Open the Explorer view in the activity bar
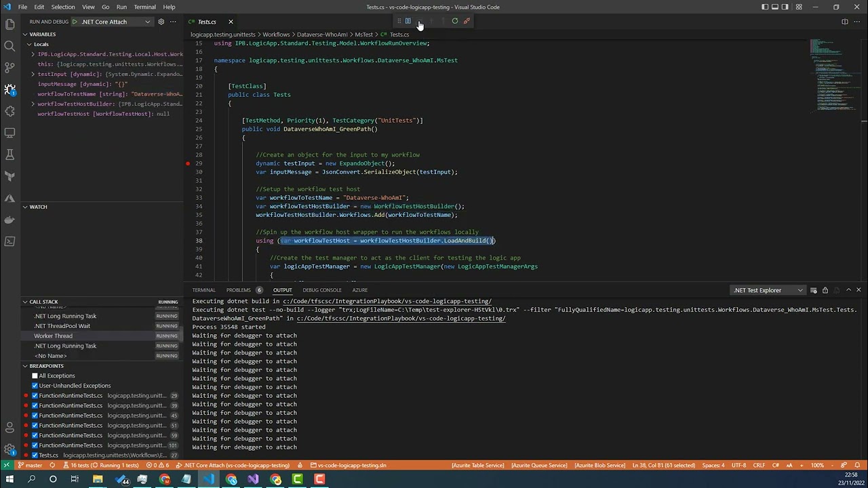Image resolution: width=868 pixels, height=488 pixels. point(9,24)
